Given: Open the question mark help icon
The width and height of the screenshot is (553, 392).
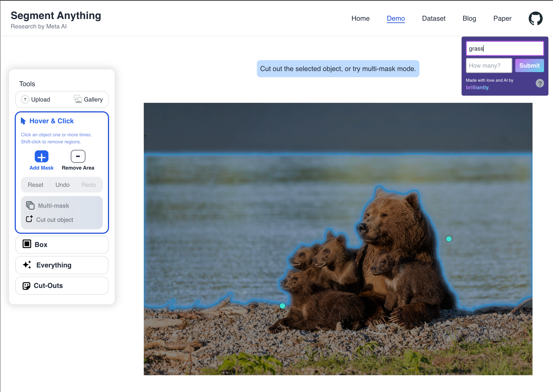Looking at the screenshot, I should tap(540, 84).
